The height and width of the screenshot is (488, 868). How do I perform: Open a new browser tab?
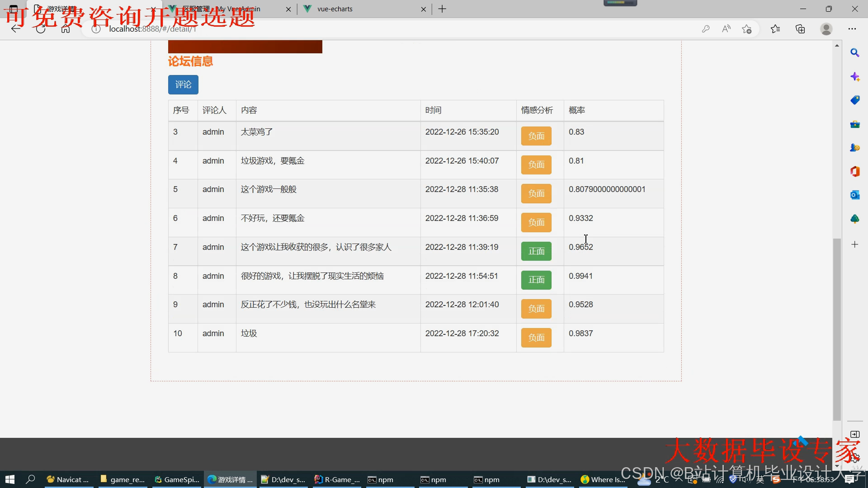click(442, 9)
